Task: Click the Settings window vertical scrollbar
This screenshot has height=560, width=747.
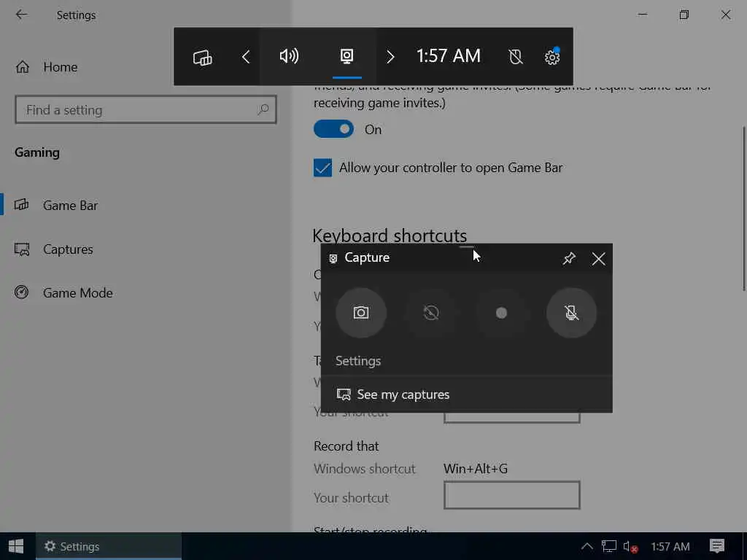Action: (x=743, y=209)
